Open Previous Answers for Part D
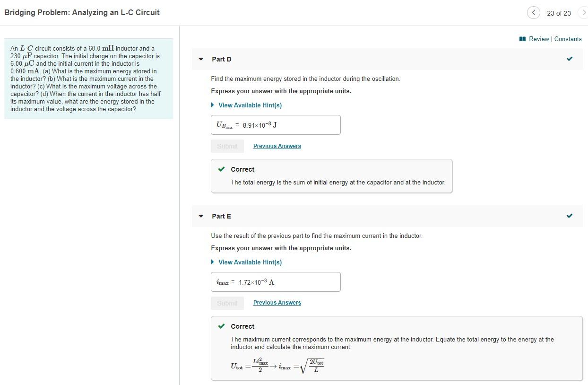 277,146
